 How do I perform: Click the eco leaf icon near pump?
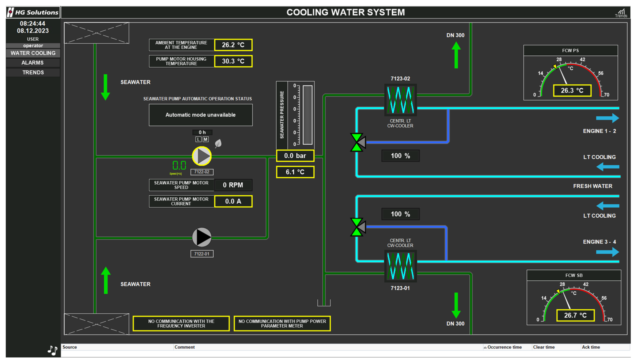(218, 143)
